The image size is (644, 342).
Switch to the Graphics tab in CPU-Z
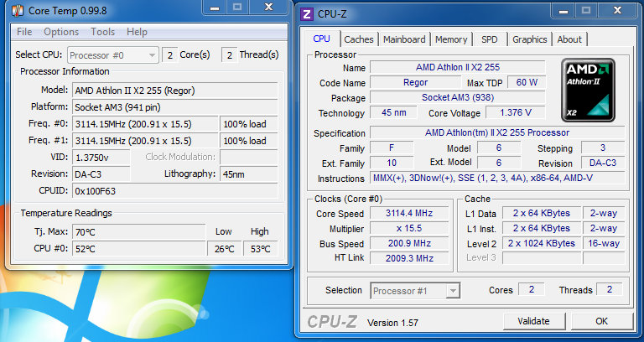[x=529, y=39]
